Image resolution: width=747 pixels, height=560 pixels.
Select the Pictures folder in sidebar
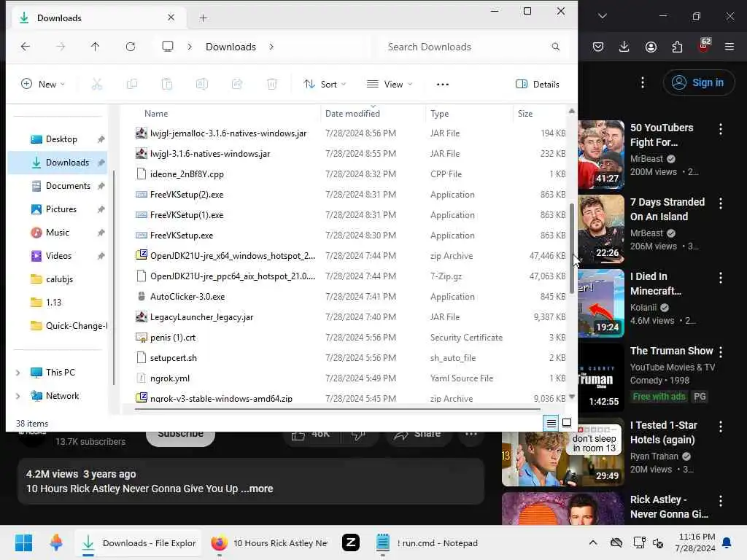[60, 209]
